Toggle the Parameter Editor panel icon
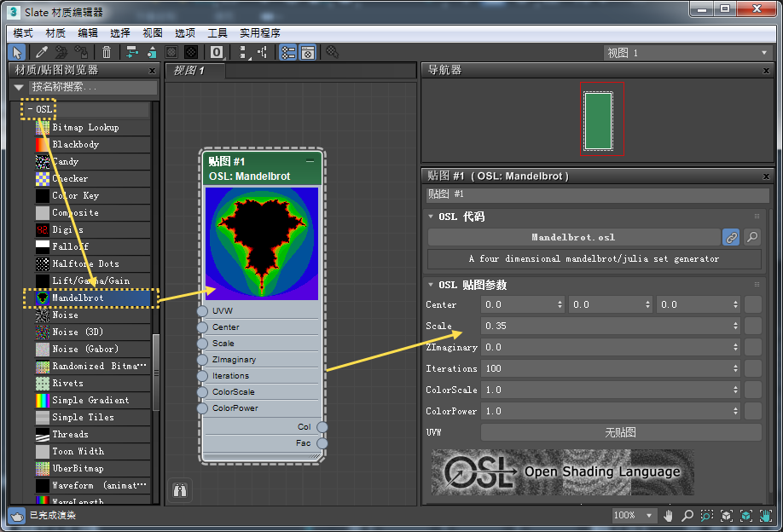The width and height of the screenshot is (783, 532). point(308,52)
